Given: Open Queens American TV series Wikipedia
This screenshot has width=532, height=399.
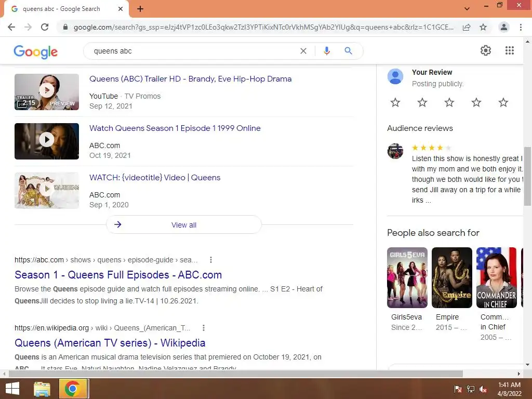Looking at the screenshot, I should (110, 343).
